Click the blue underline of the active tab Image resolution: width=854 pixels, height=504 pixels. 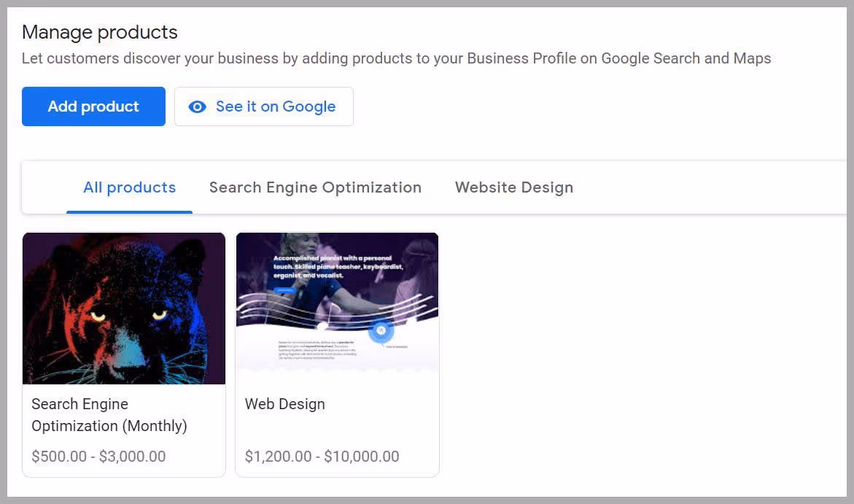click(x=129, y=211)
